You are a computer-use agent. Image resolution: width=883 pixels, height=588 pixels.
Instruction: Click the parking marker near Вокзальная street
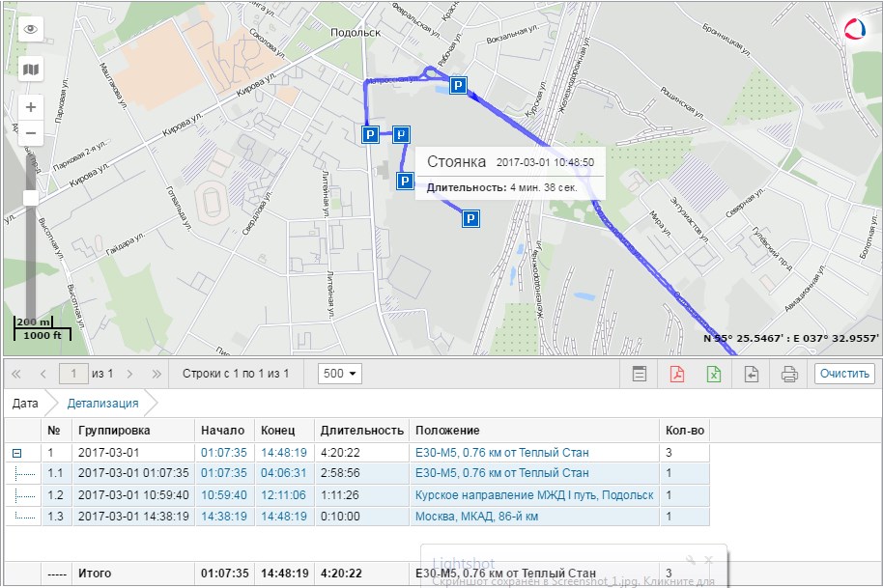459,87
